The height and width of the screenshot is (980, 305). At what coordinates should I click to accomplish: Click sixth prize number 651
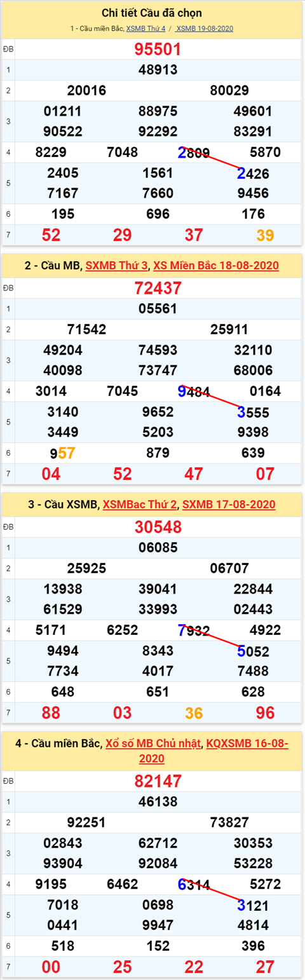coord(158,692)
